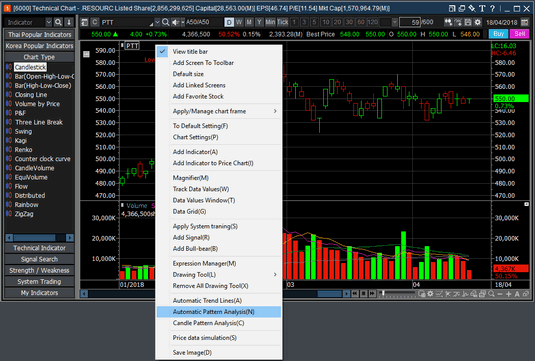
Task: Click the chart layout icon left of C button
Action: point(84,22)
